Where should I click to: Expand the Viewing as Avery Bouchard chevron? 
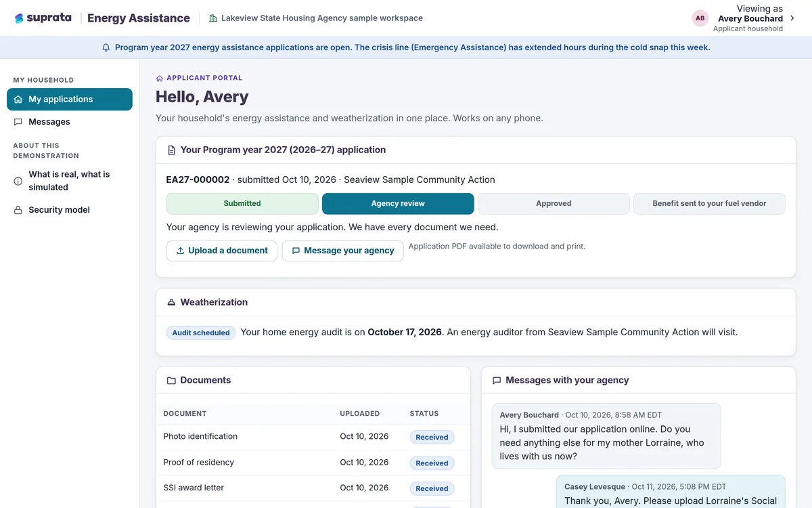coord(792,18)
